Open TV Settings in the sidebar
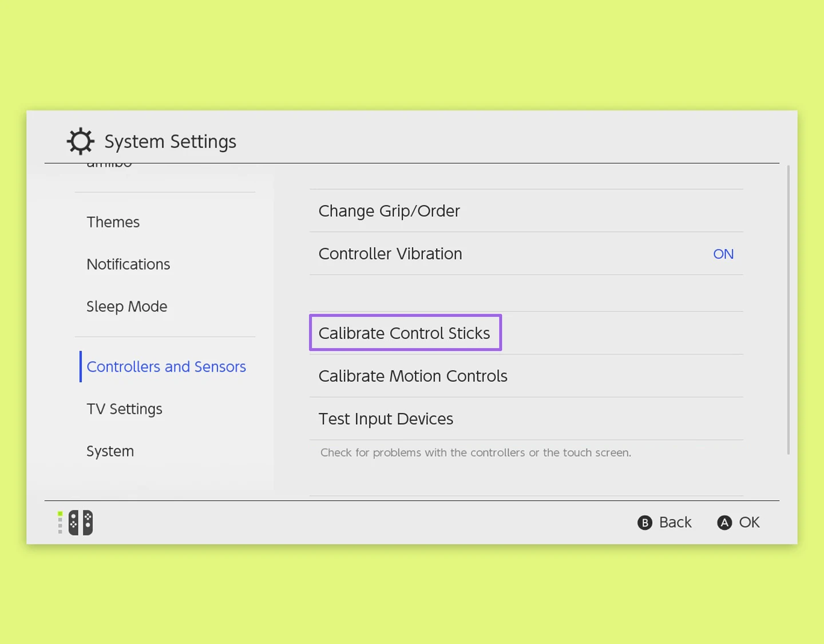This screenshot has height=644, width=824. 124,409
